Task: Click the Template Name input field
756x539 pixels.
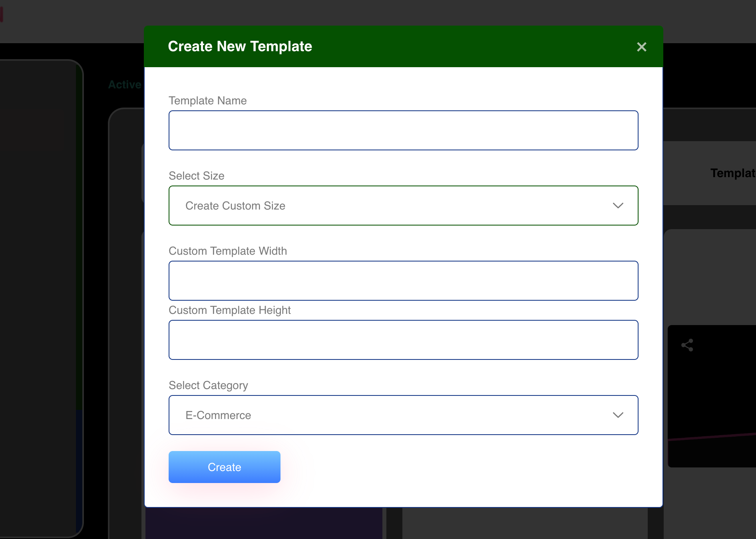Action: click(x=403, y=130)
